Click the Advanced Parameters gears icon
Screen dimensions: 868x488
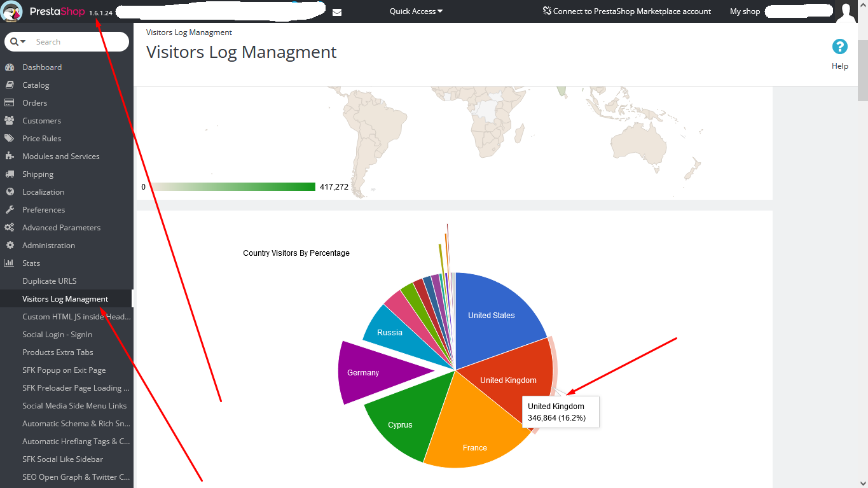(x=10, y=228)
